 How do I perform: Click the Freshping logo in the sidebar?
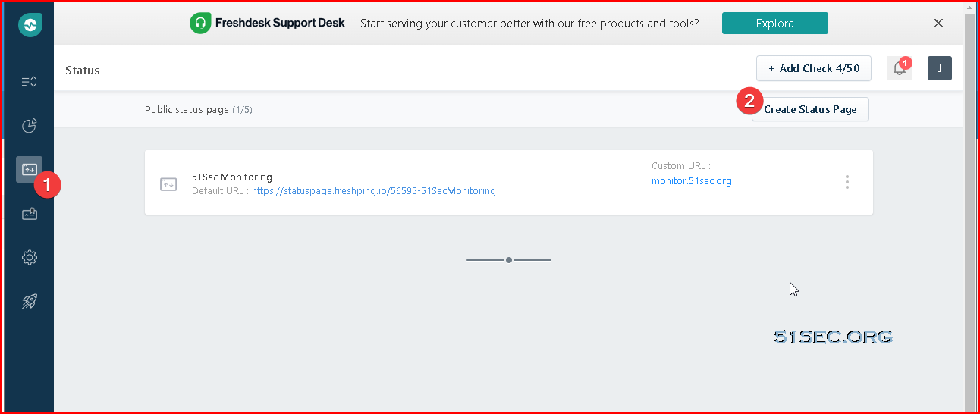[x=30, y=25]
